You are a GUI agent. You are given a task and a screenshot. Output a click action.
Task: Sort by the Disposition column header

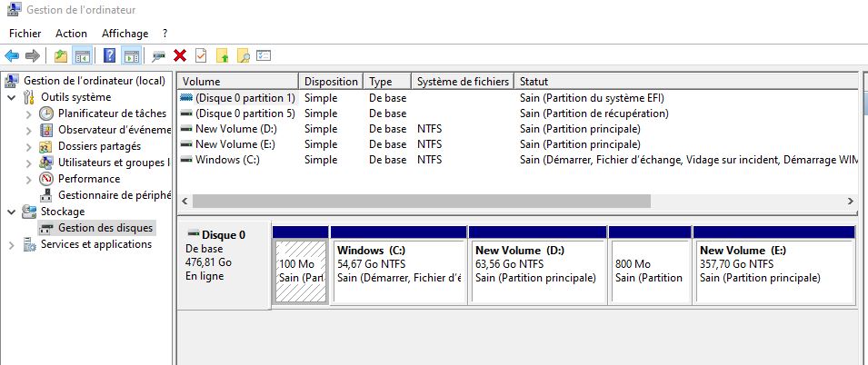click(x=331, y=82)
